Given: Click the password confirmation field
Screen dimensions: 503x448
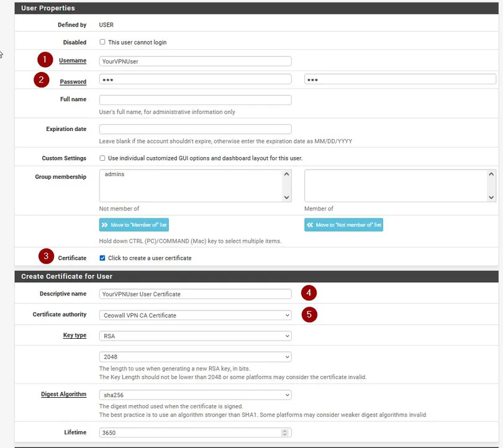Looking at the screenshot, I should 399,79.
